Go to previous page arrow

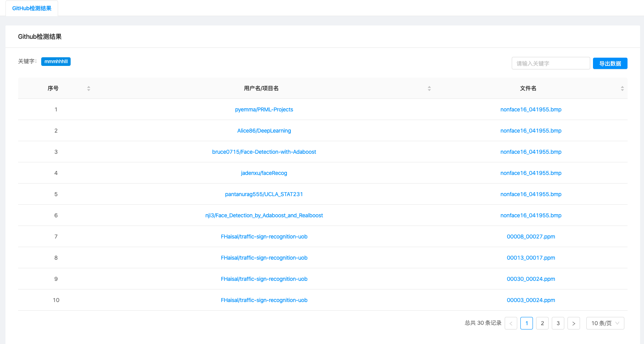click(x=511, y=323)
